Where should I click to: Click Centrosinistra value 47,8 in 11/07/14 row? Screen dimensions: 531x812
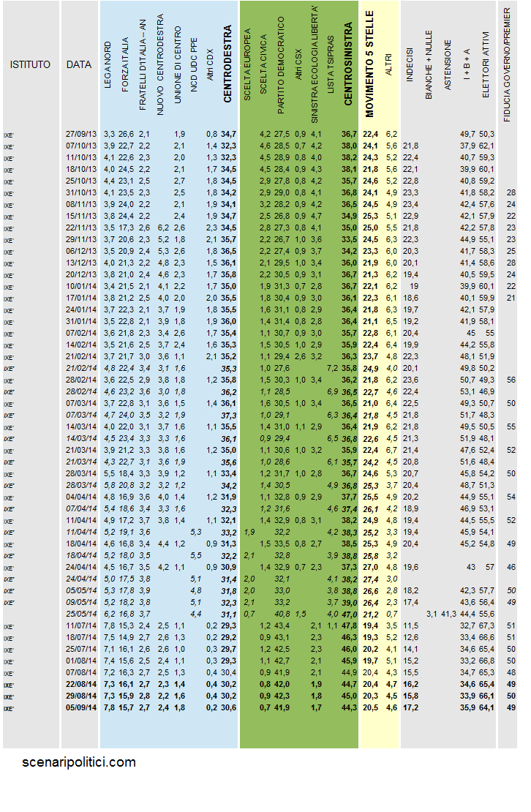350,625
